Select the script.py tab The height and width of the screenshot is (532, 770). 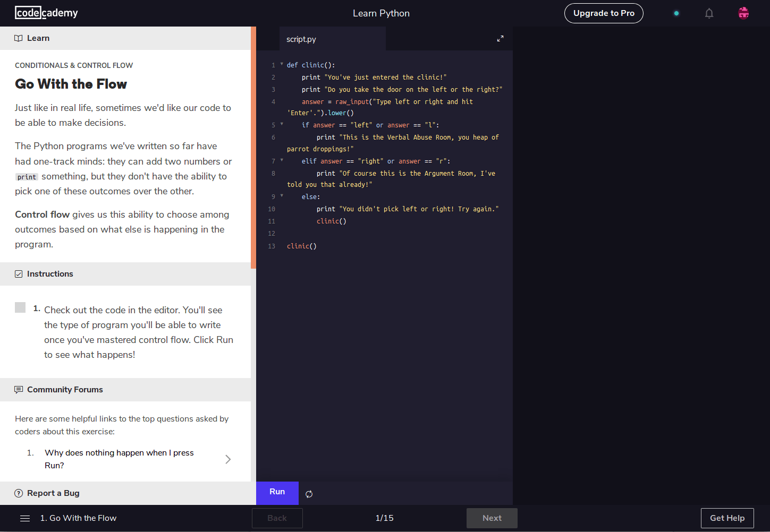[x=333, y=39]
